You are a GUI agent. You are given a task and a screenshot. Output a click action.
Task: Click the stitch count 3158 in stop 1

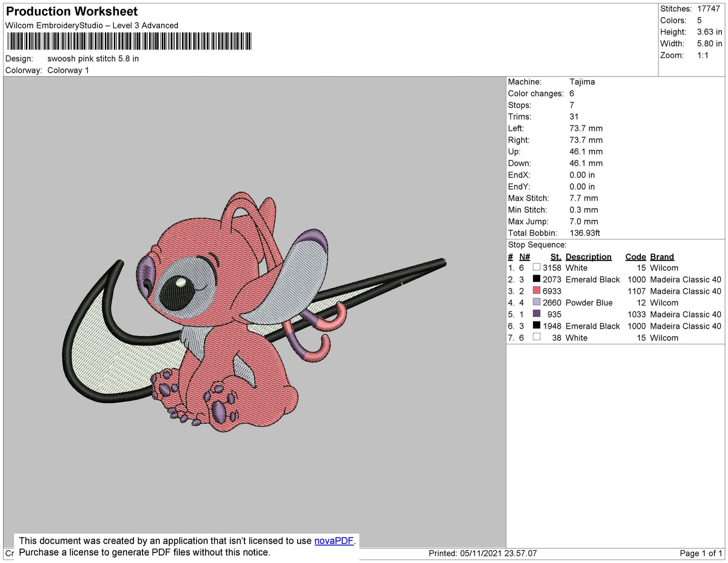pos(552,268)
